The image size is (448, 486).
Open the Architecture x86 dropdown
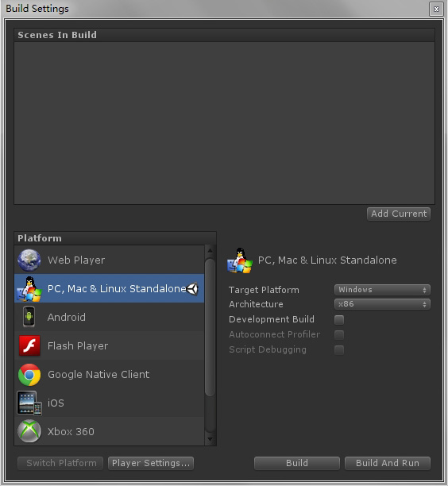(x=382, y=304)
